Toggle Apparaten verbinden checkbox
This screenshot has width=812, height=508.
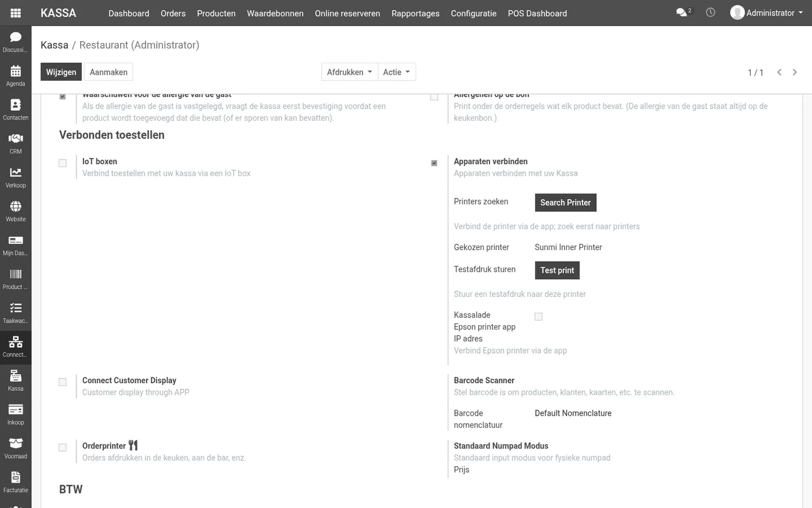434,163
